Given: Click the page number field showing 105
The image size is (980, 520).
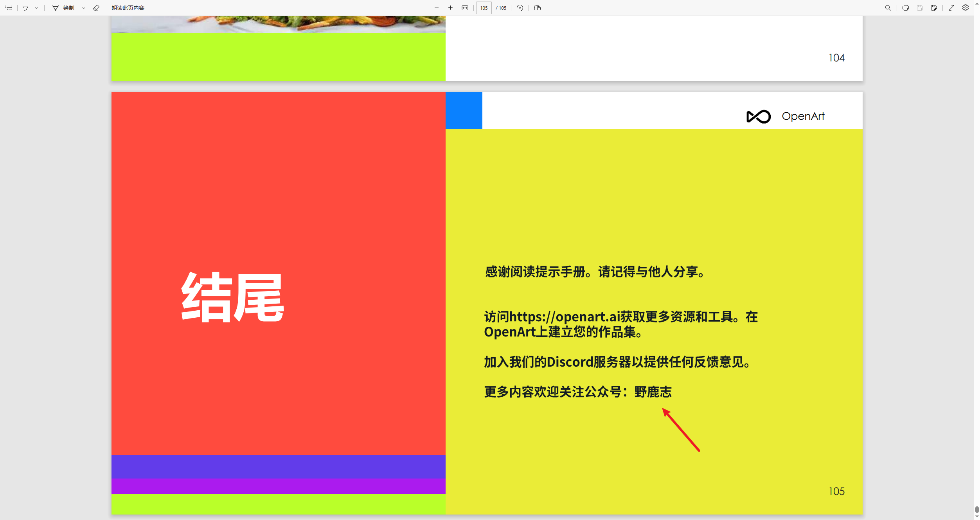Looking at the screenshot, I should [484, 8].
